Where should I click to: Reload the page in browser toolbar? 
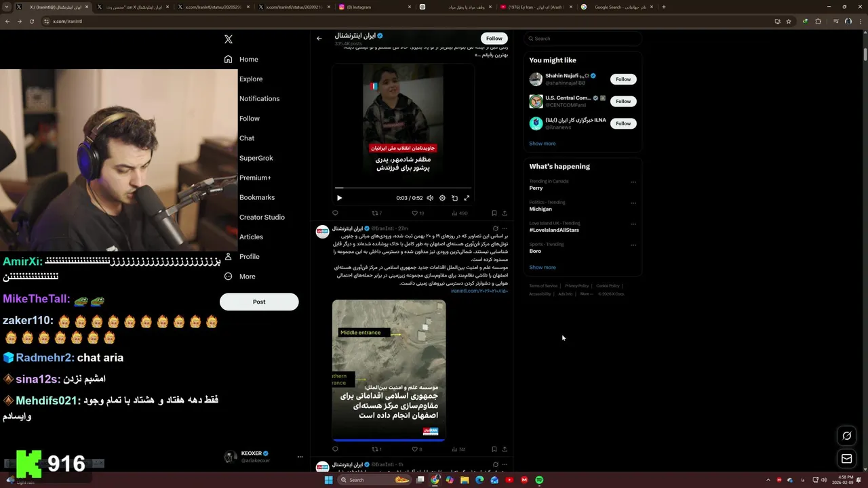[31, 21]
